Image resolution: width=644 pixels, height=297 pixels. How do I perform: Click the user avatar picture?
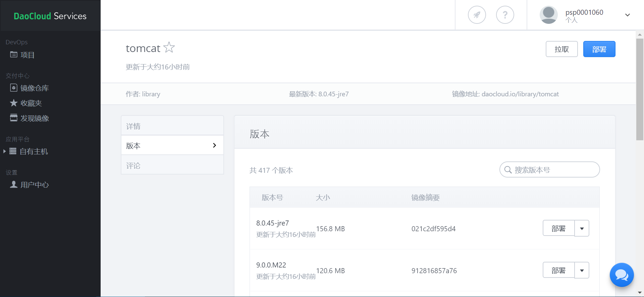coord(548,15)
